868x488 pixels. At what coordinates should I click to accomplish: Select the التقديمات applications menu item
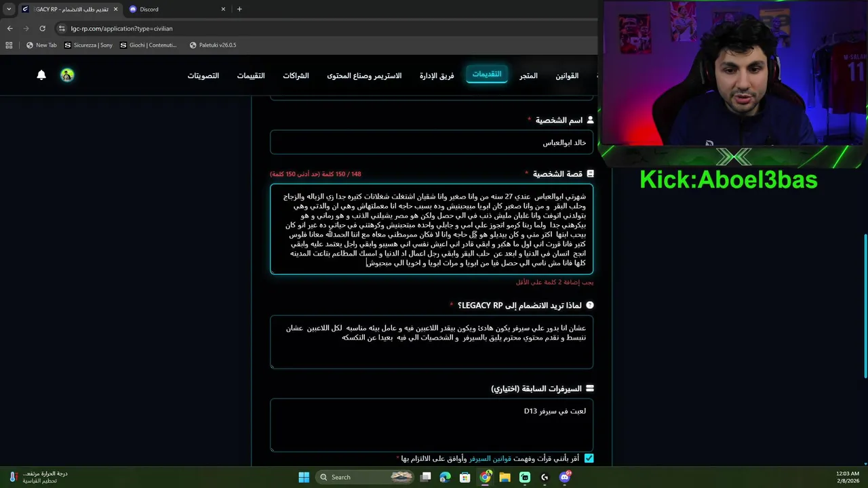487,75
